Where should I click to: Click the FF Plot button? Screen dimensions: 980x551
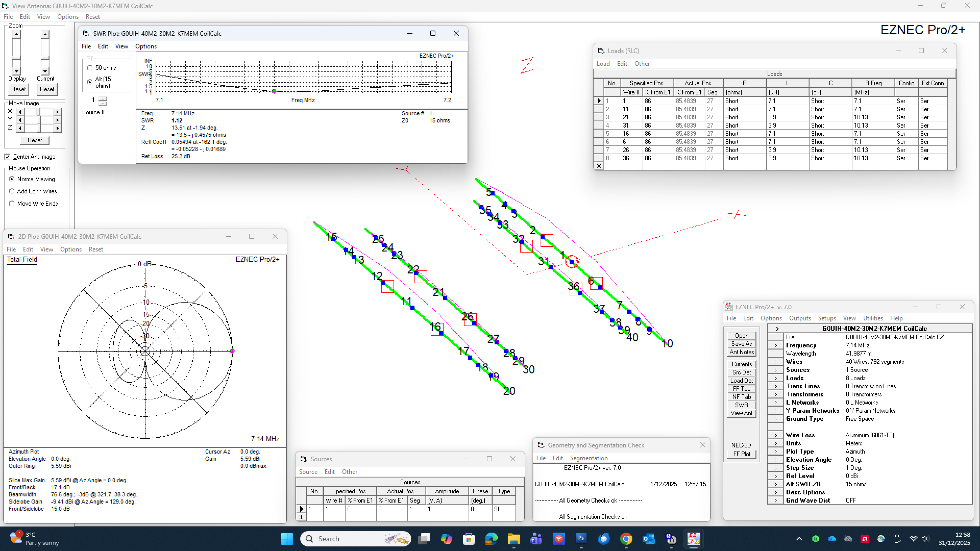[x=742, y=454]
